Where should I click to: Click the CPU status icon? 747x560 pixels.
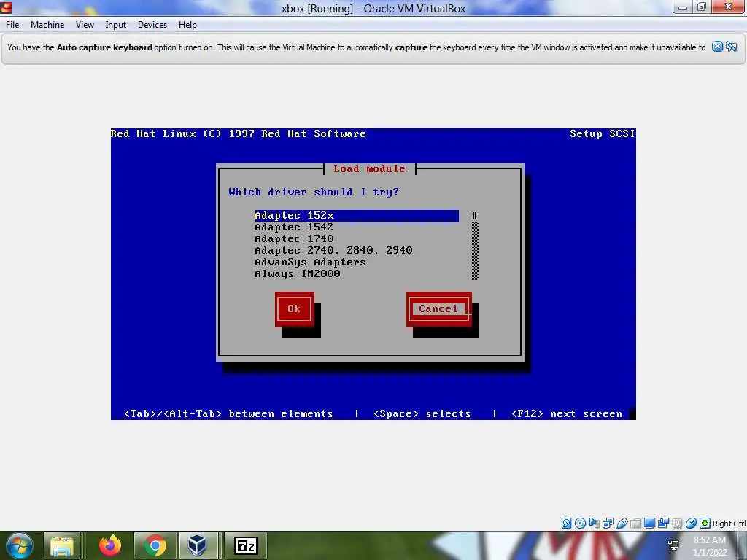click(677, 524)
